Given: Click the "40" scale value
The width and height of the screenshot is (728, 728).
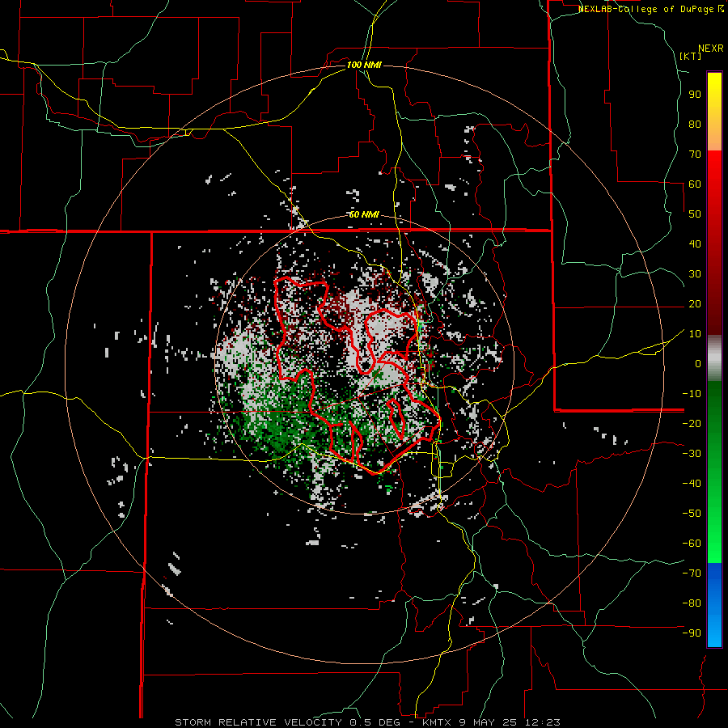Looking at the screenshot, I should pos(695,244).
